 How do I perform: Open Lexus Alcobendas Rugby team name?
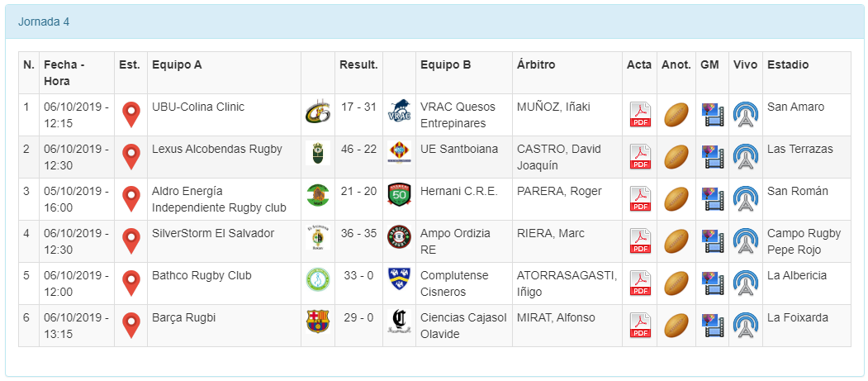coord(217,149)
